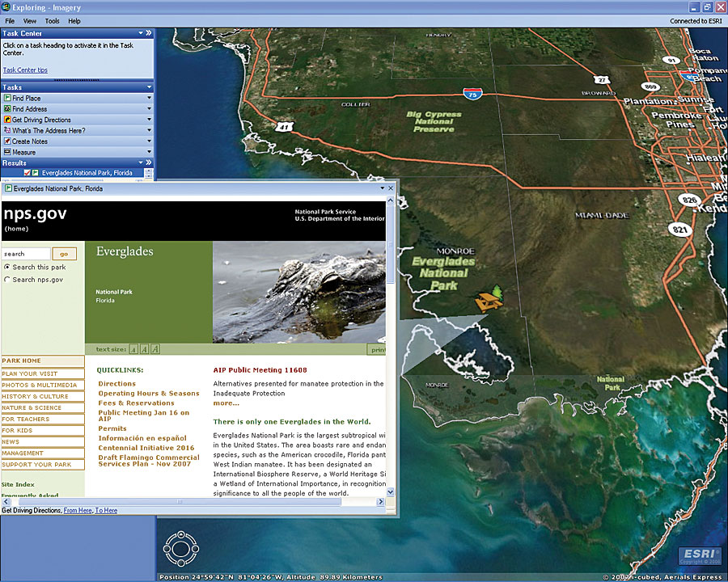Expand the Measure task dropdown arrow
The image size is (728, 582).
click(x=149, y=152)
